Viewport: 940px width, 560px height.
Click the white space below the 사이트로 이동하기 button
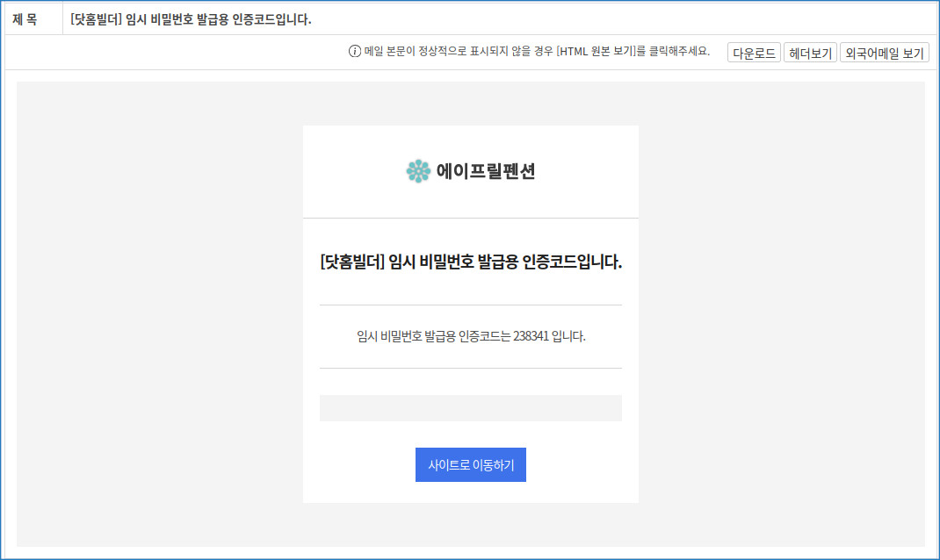(x=470, y=492)
